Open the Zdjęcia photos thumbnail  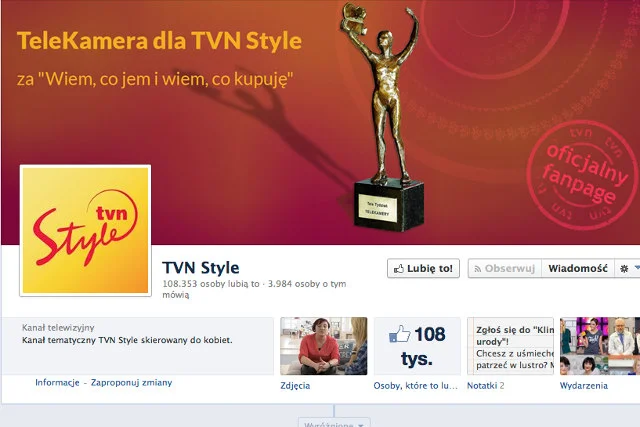324,346
